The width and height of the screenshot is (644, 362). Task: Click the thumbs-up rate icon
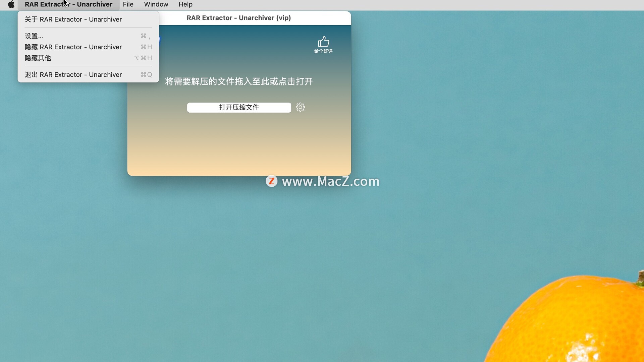(x=323, y=42)
